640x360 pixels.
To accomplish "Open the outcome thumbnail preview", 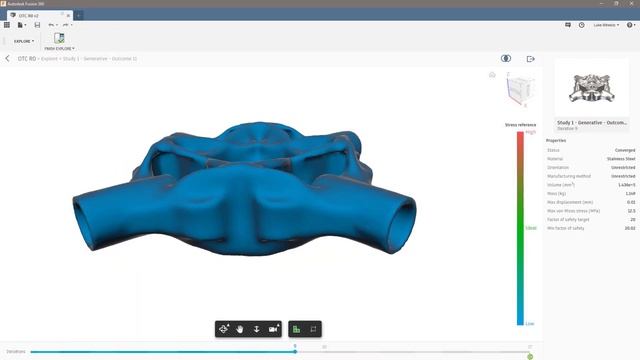I will click(591, 88).
